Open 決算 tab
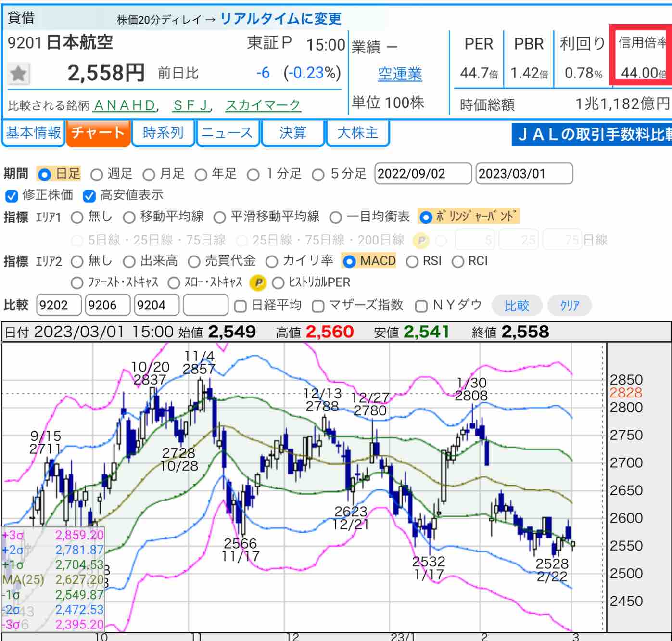The image size is (672, 641). (292, 133)
